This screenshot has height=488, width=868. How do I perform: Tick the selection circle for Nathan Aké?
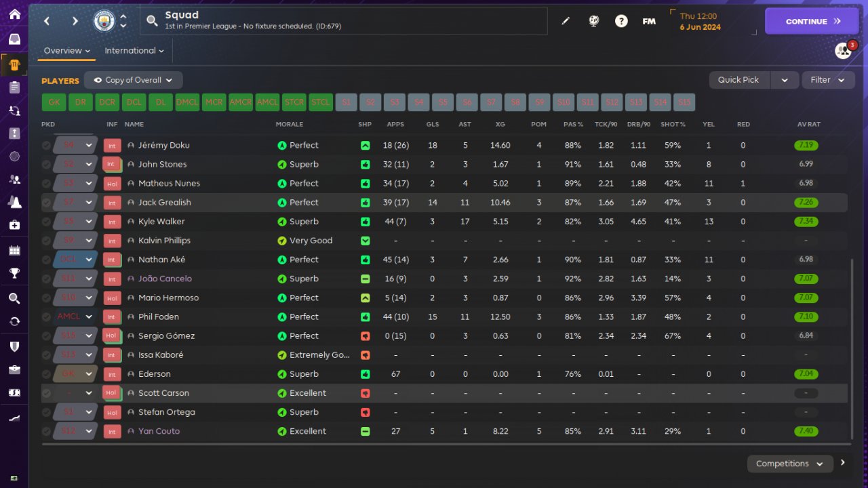tap(46, 260)
